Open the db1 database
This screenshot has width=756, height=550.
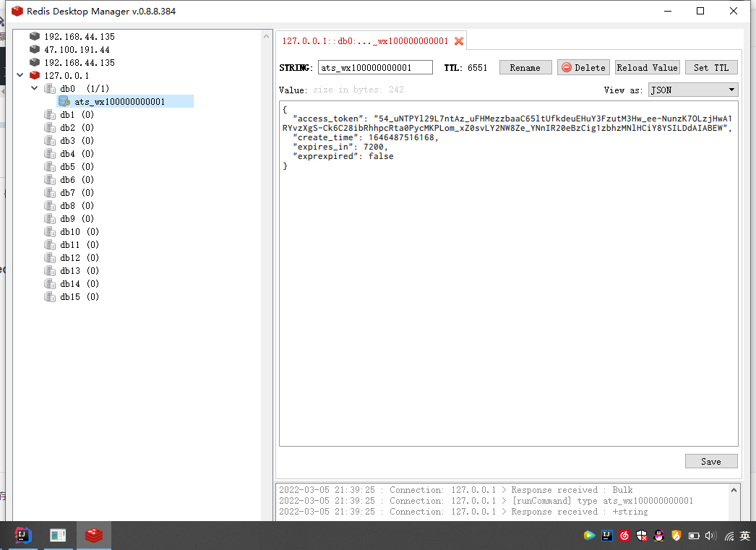click(x=77, y=114)
